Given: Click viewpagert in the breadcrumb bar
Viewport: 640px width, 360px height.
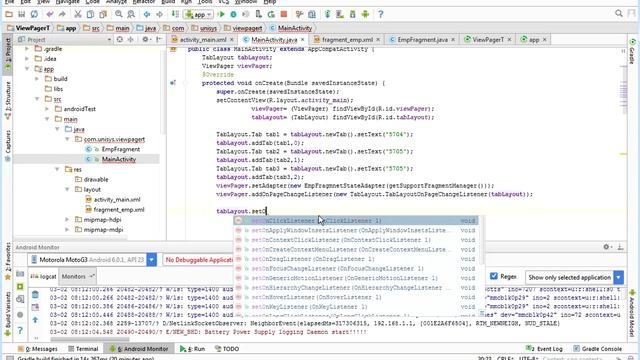Looking at the screenshot, I should click(x=247, y=28).
